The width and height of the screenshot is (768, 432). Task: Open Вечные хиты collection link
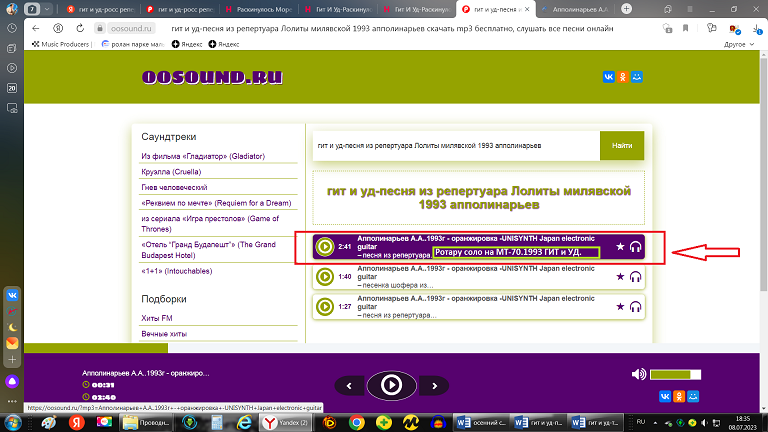pos(164,334)
